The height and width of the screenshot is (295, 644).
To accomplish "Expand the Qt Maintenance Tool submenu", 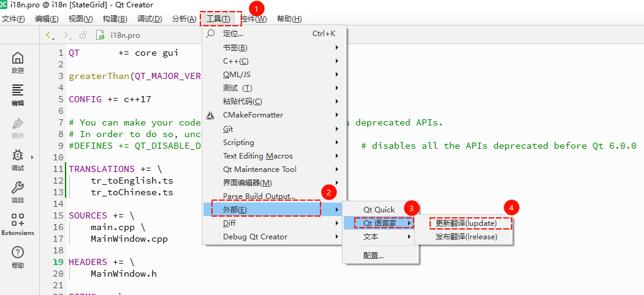I will tap(275, 169).
